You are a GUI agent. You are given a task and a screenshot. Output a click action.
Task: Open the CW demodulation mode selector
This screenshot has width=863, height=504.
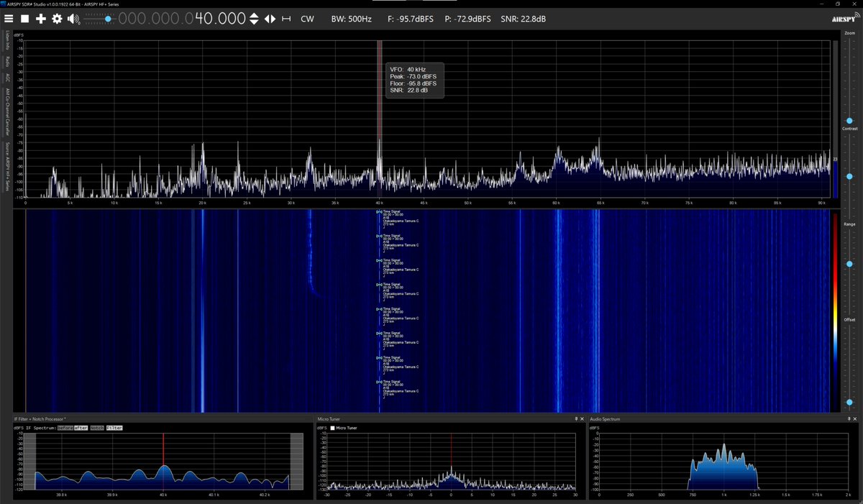point(307,19)
